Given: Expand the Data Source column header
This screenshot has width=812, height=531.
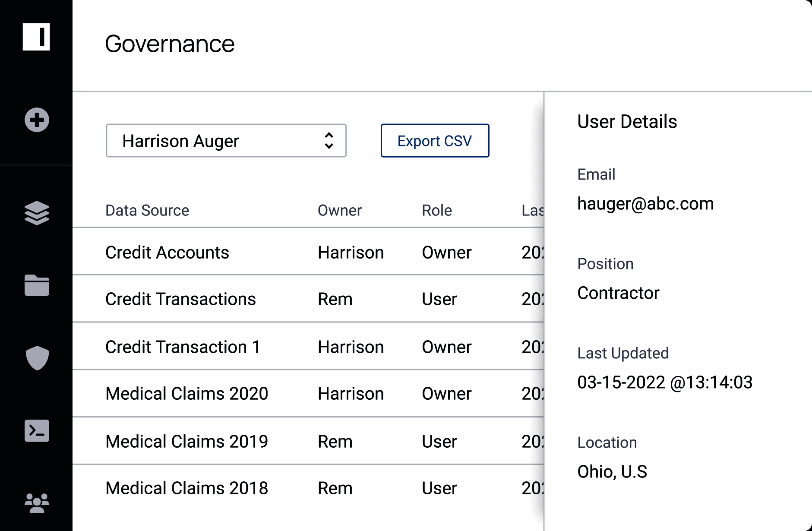Looking at the screenshot, I should tap(147, 210).
